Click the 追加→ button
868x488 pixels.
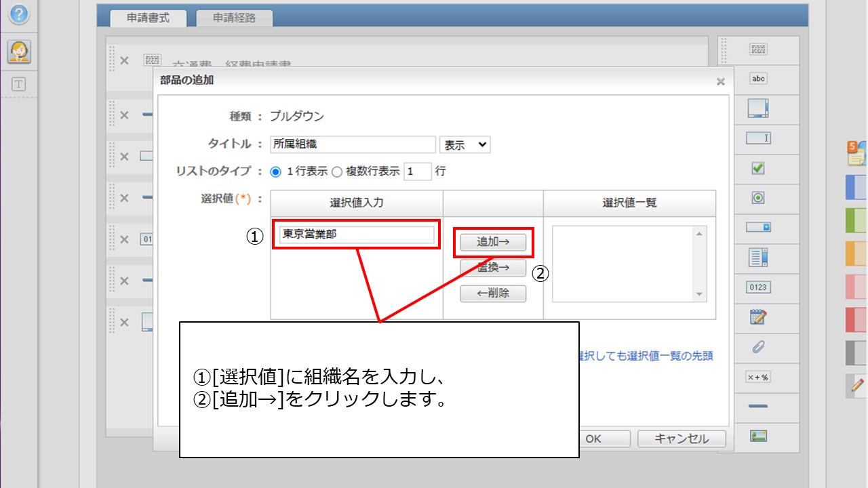click(493, 242)
